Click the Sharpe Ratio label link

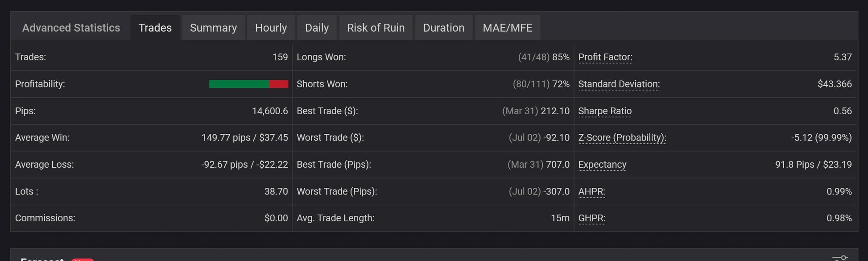[x=604, y=111]
